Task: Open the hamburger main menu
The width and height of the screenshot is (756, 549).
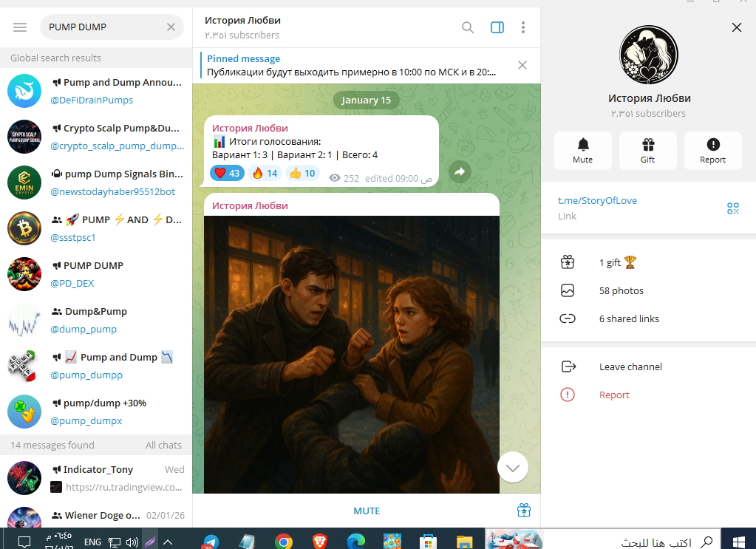Action: pos(20,27)
